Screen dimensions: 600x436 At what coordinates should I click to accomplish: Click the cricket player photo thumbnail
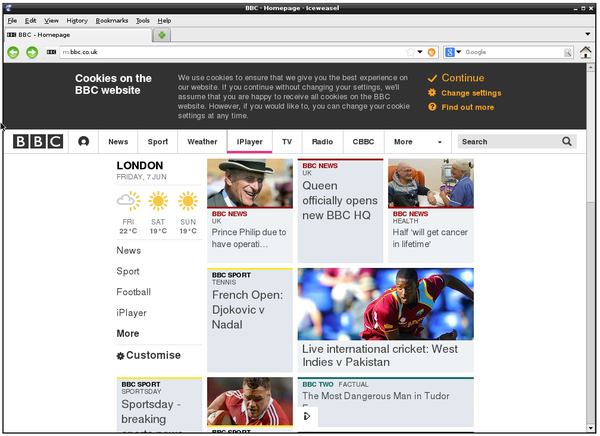tap(386, 304)
